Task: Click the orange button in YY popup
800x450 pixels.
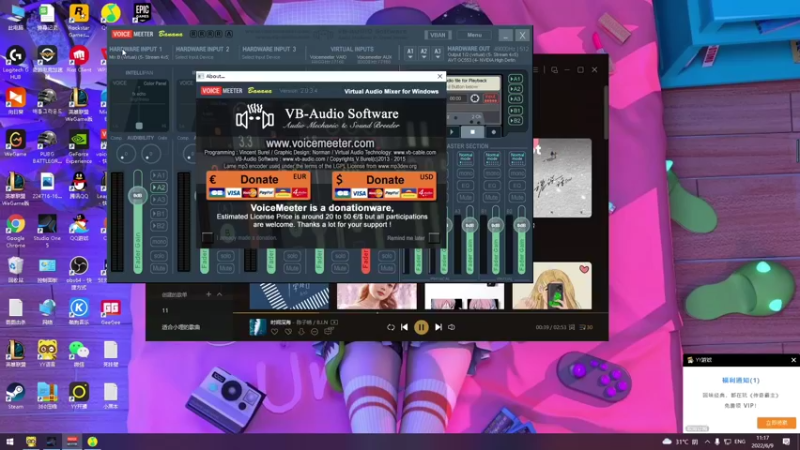Action: [776, 423]
